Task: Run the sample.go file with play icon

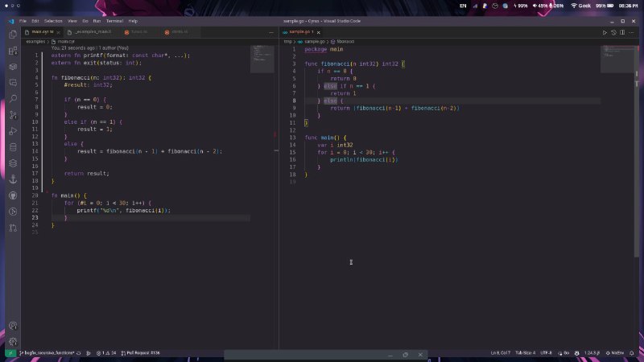Action: click(x=605, y=32)
